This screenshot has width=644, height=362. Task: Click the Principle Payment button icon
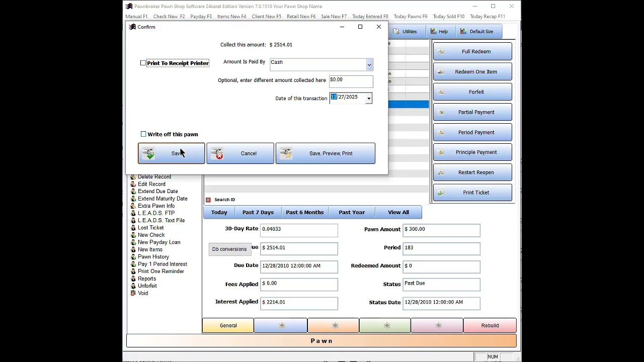click(441, 152)
